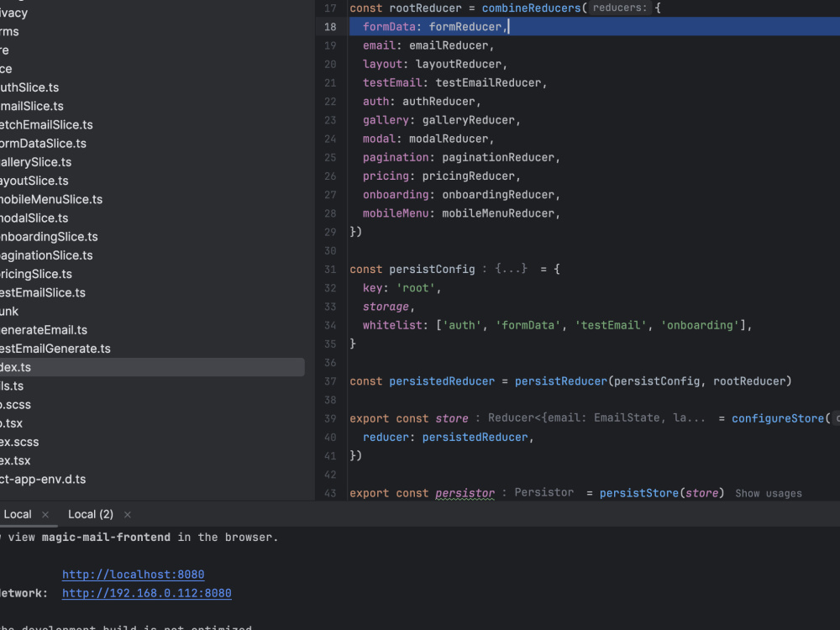Screen dimensions: 840x630
Task: Open odalSlice.ts file
Action: [x=34, y=218]
